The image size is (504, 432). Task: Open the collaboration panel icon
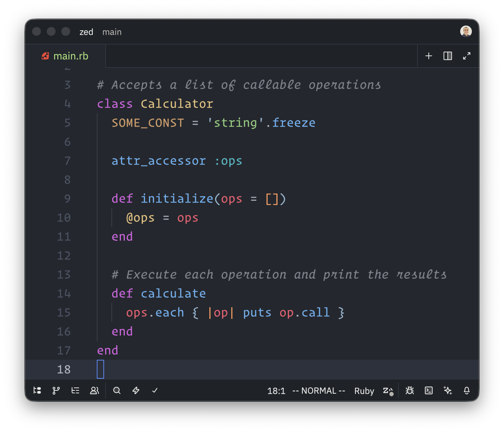pyautogui.click(x=94, y=390)
